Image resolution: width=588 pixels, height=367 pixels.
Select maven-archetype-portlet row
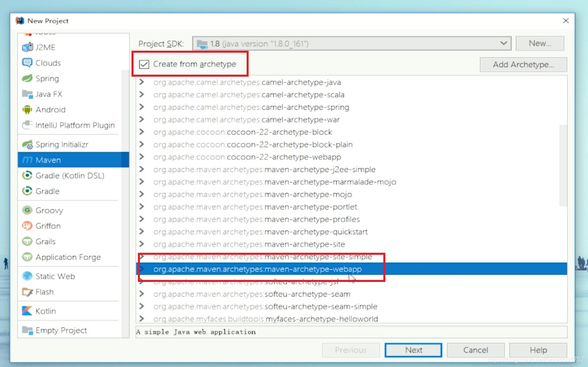[x=351, y=206]
